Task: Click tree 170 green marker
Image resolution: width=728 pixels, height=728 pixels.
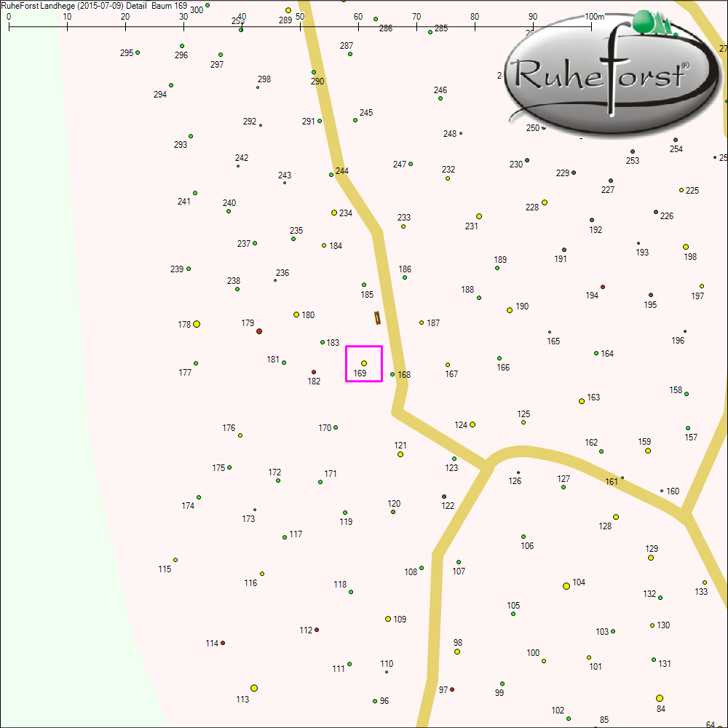Action: point(336,427)
